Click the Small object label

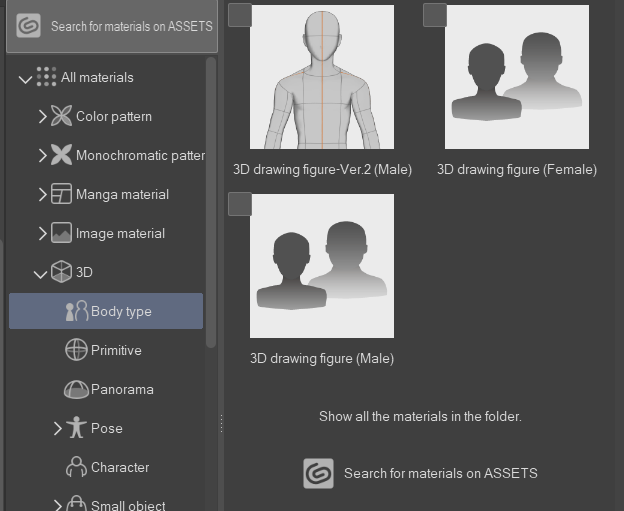coord(128,505)
